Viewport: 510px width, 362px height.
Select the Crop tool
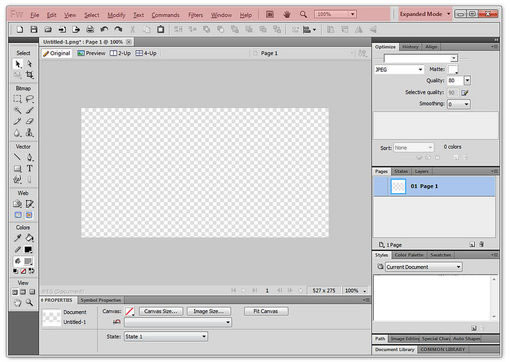click(x=30, y=75)
